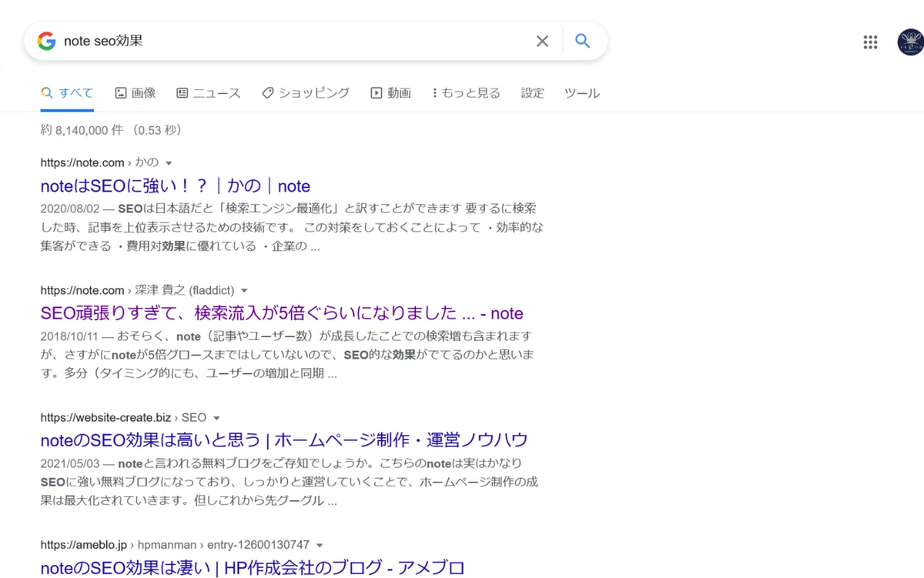Expand arrow next to note.com › かの
Screen dimensions: 924x578
[169, 163]
